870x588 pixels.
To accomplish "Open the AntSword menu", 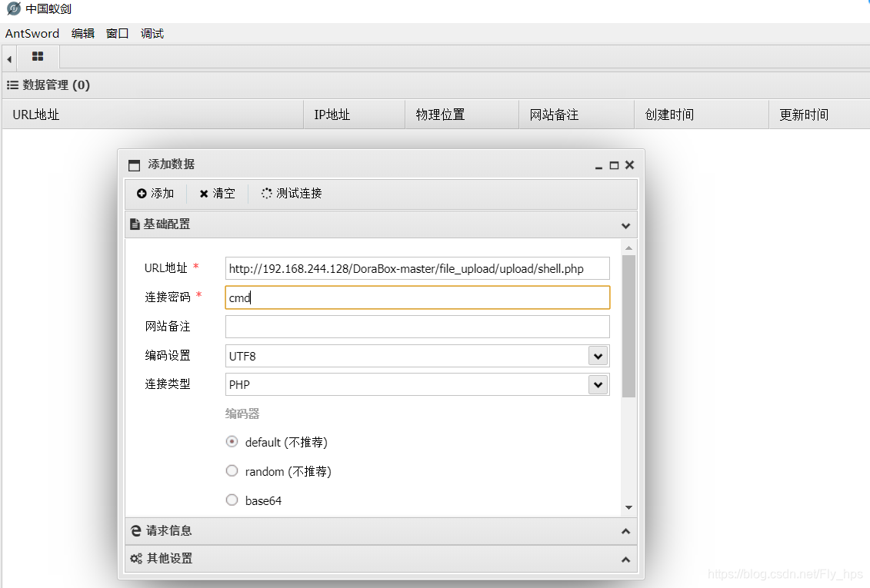I will click(x=32, y=33).
